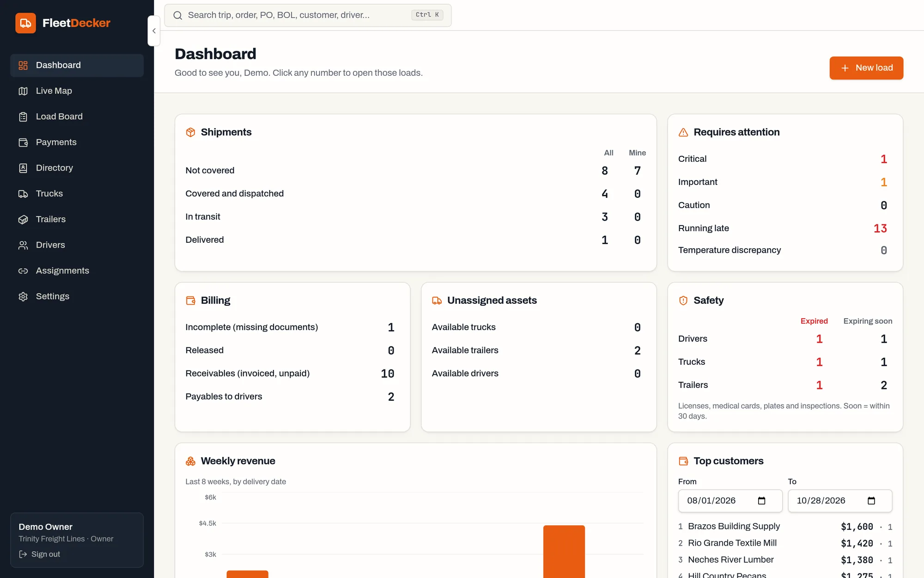Viewport: 924px width, 578px height.
Task: Open the Critical alerts count
Action: tap(884, 159)
